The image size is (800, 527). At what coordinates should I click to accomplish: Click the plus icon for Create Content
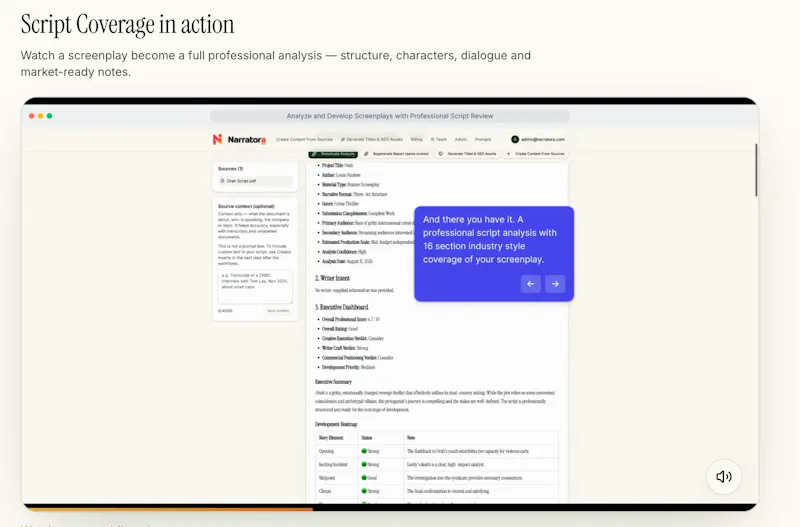click(x=508, y=154)
